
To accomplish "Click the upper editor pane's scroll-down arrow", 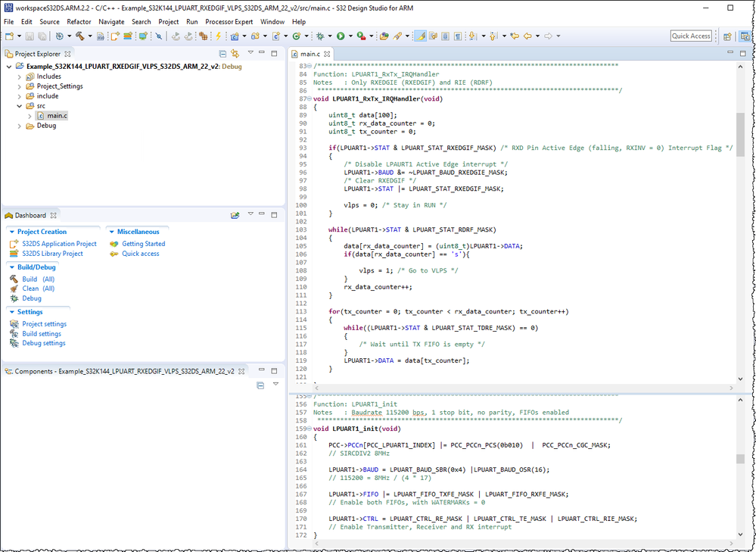I will click(740, 379).
